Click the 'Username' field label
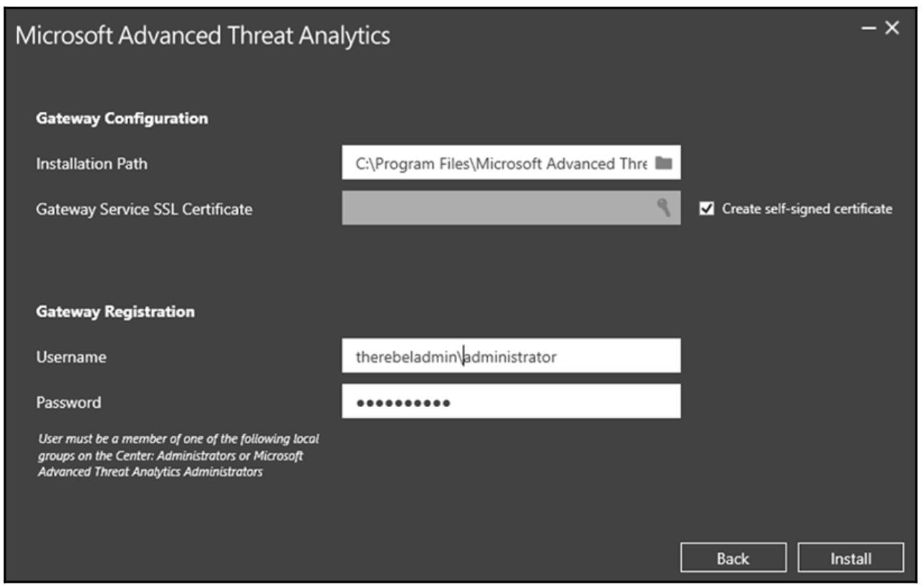 click(72, 357)
